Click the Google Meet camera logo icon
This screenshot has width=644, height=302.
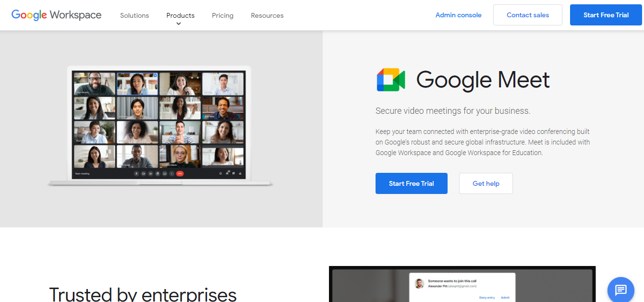point(390,80)
